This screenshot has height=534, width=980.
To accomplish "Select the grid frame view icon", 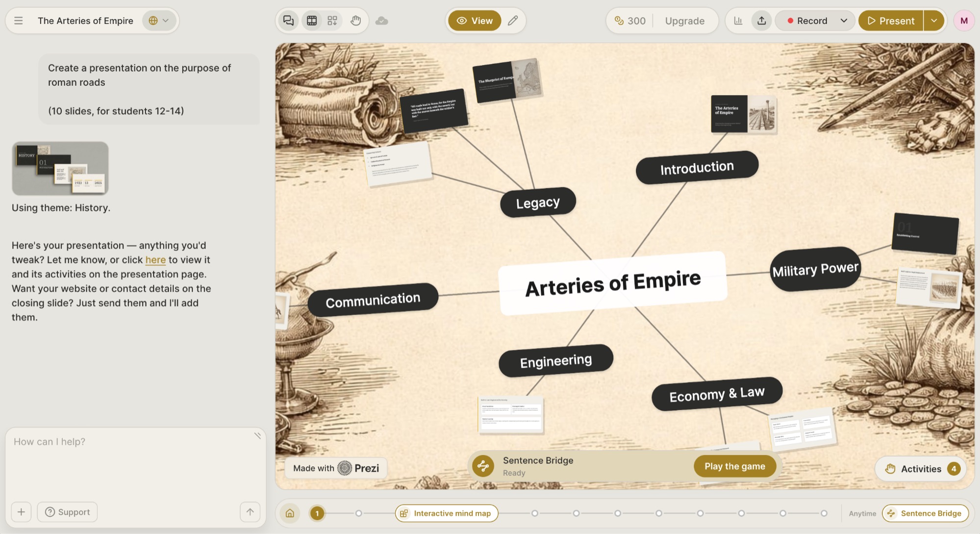I will tap(312, 21).
